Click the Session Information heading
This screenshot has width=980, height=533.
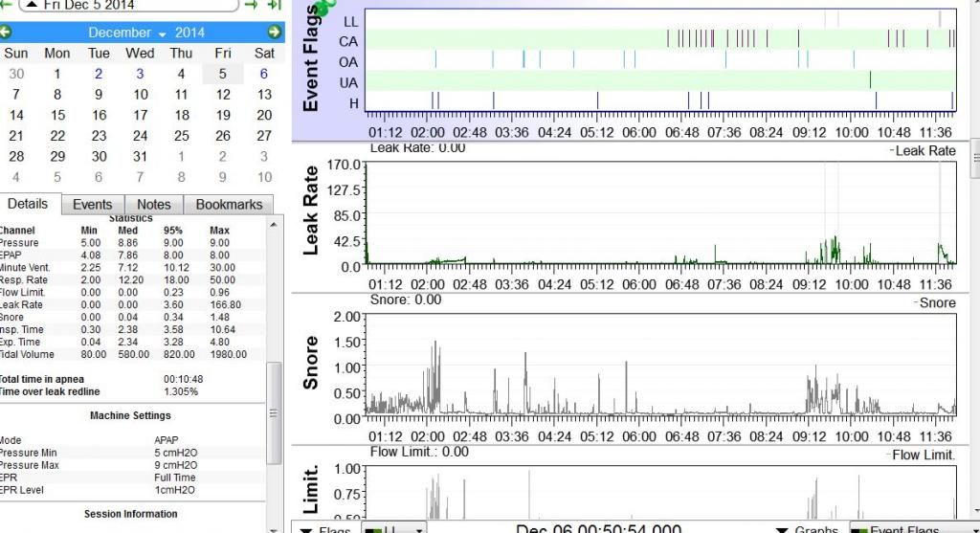tap(130, 514)
